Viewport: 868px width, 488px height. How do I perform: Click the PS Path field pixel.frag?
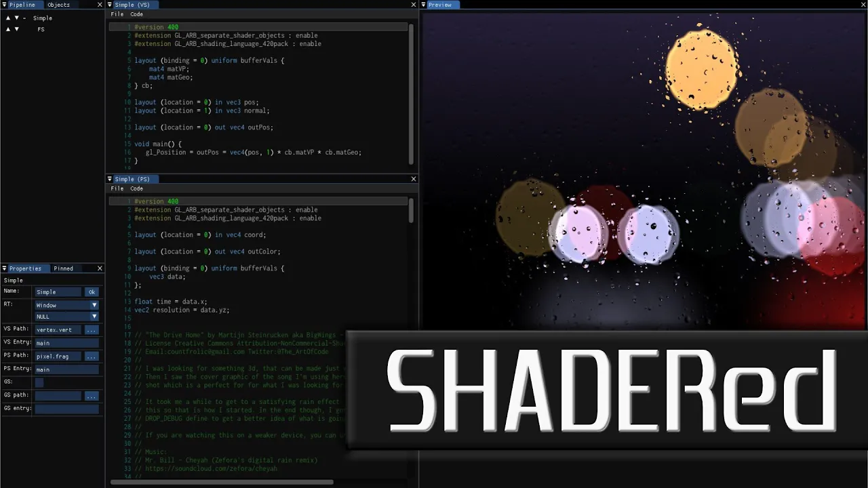[58, 357]
